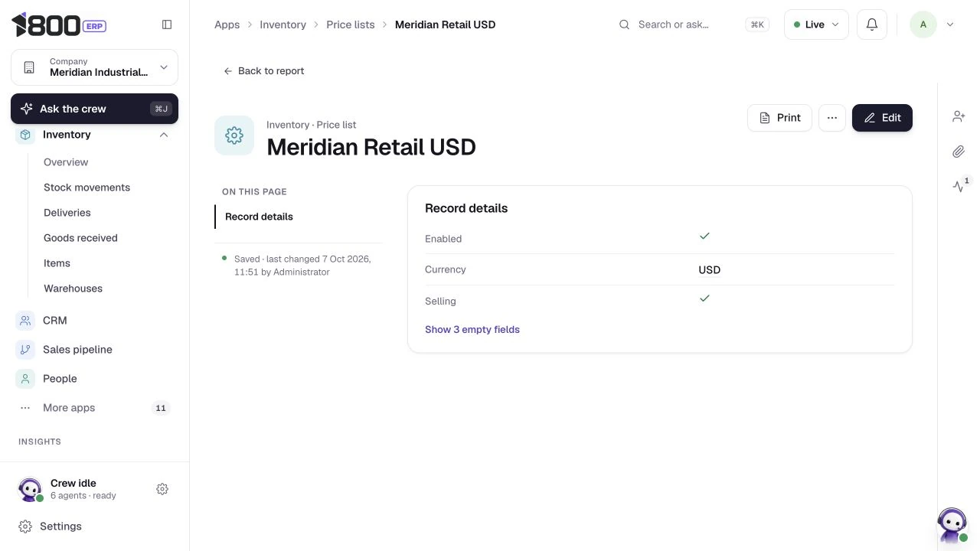Open the Live environment dropdown
The width and height of the screenshot is (980, 551).
point(816,24)
